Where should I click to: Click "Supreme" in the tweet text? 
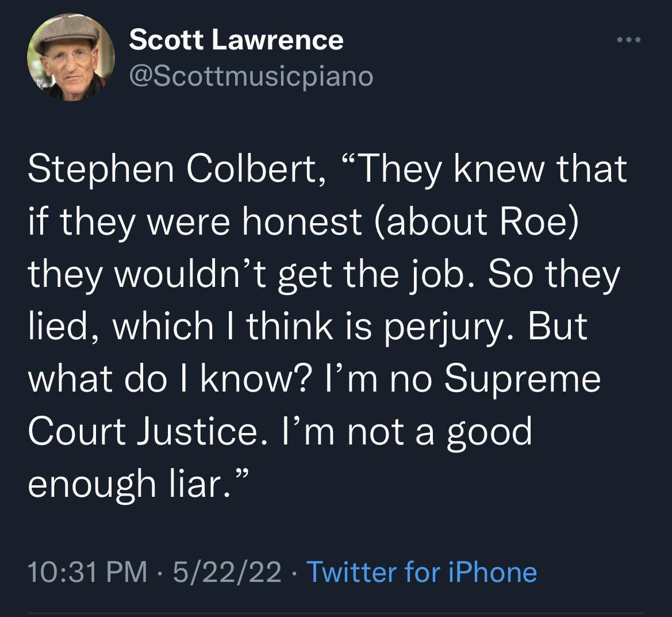(522, 380)
